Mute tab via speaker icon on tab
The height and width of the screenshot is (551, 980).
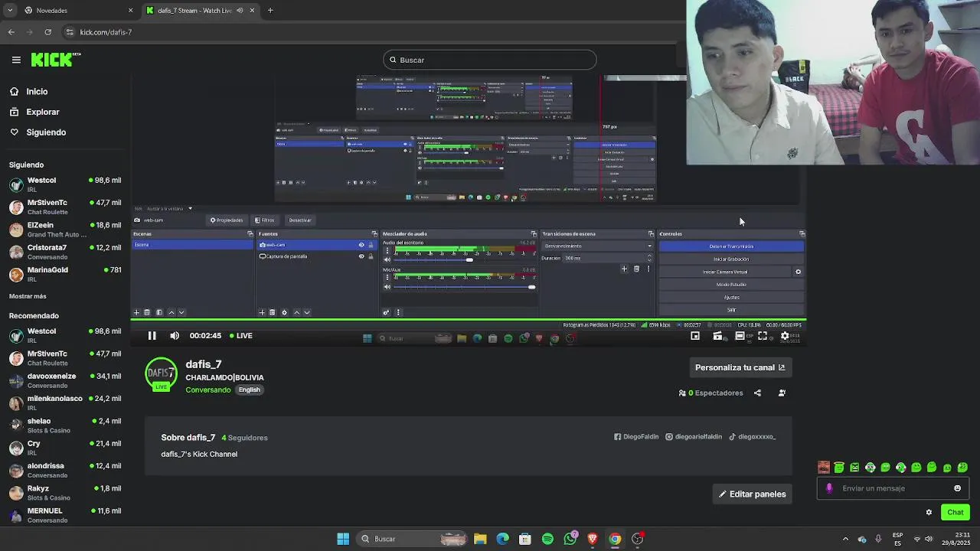[240, 11]
